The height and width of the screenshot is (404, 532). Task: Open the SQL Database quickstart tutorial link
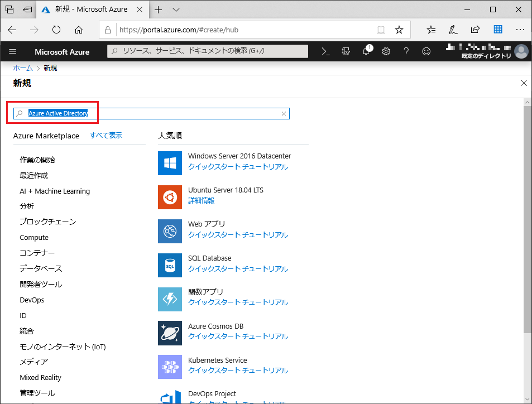point(238,268)
